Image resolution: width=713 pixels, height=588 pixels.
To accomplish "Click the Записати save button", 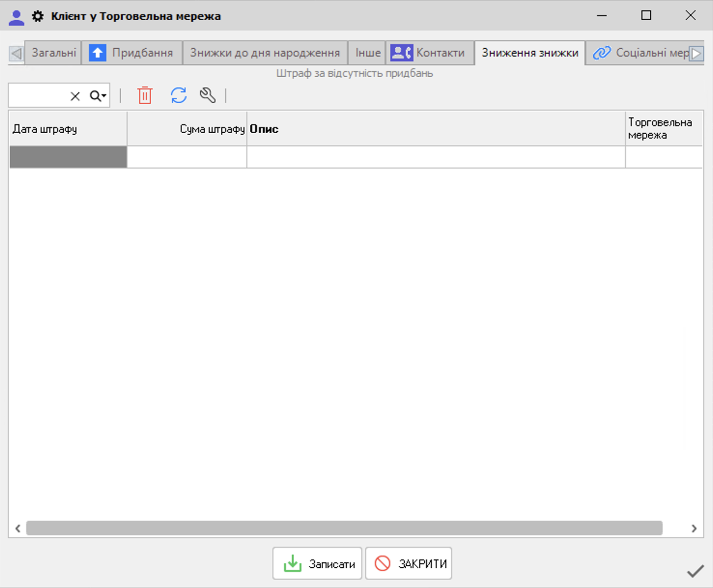I will (317, 563).
